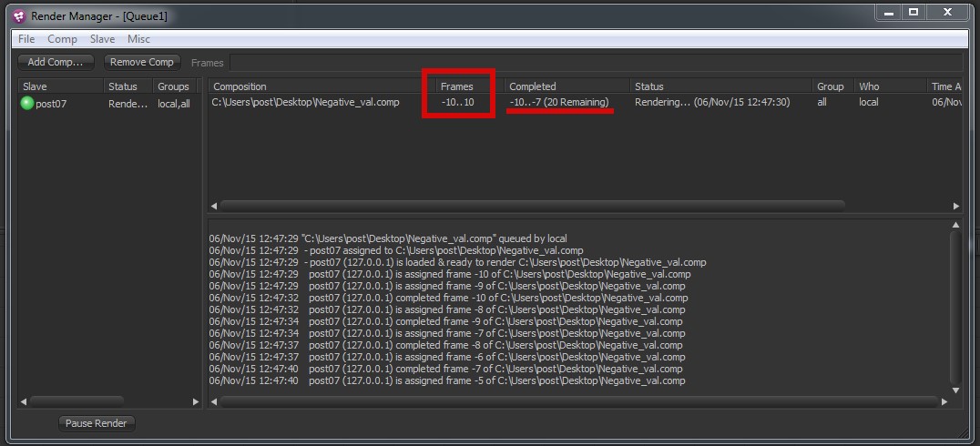Click the queue list horizontal scrollbar thumb
The image size is (980, 446).
pos(533,205)
